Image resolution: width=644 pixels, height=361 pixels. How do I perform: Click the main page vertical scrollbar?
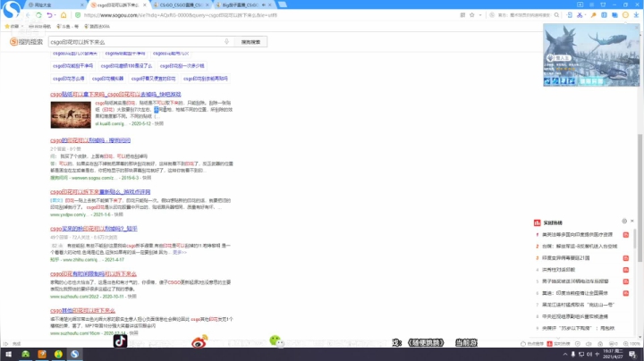640,198
